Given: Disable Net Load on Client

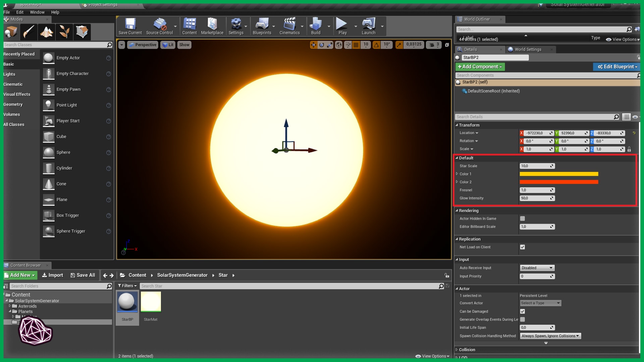Looking at the screenshot, I should click(522, 247).
